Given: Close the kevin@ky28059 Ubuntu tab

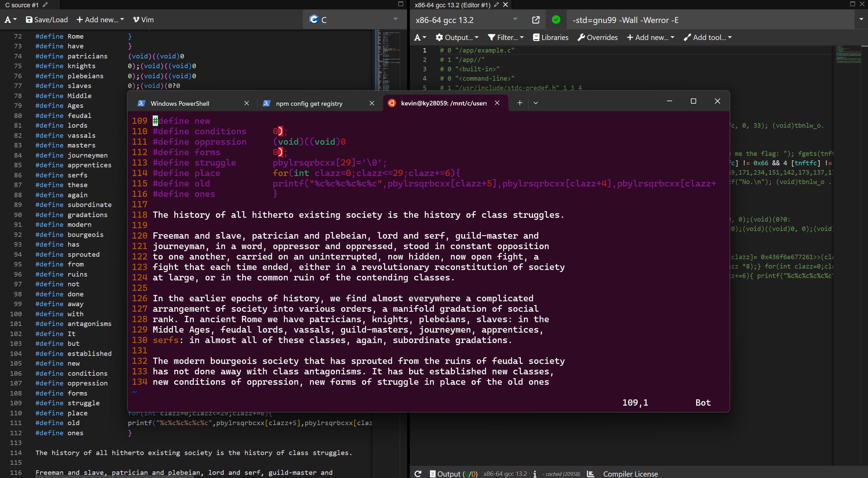Looking at the screenshot, I should 497,103.
